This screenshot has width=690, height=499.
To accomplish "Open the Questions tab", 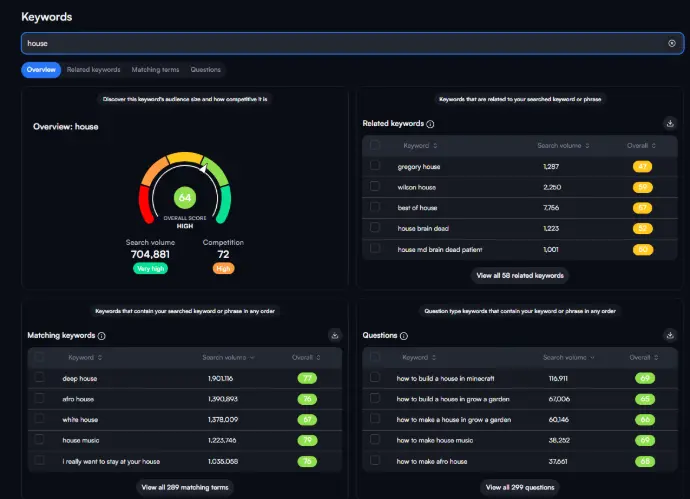I will (205, 70).
